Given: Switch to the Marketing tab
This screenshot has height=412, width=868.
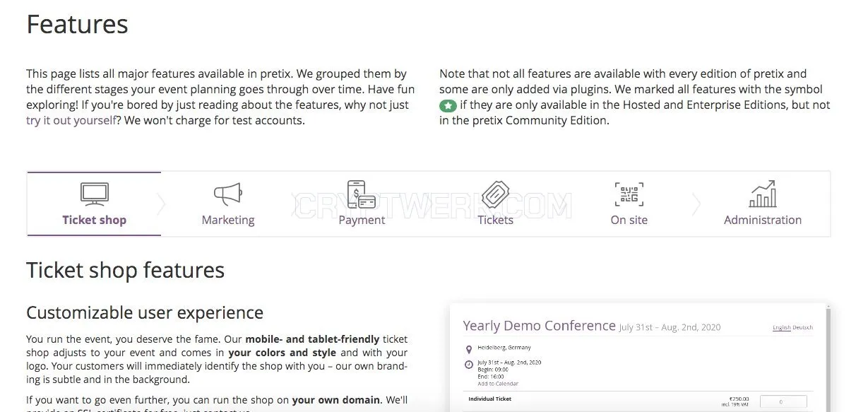Looking at the screenshot, I should (227, 204).
